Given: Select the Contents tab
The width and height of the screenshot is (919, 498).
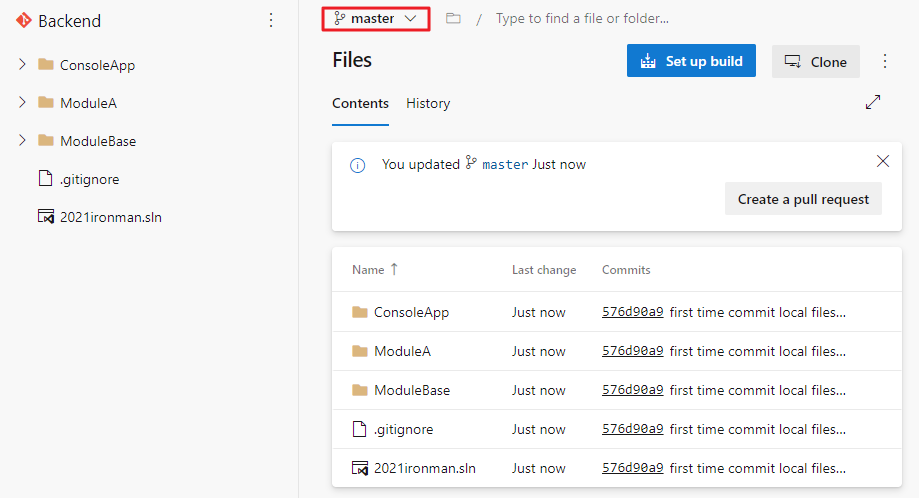Looking at the screenshot, I should [360, 103].
